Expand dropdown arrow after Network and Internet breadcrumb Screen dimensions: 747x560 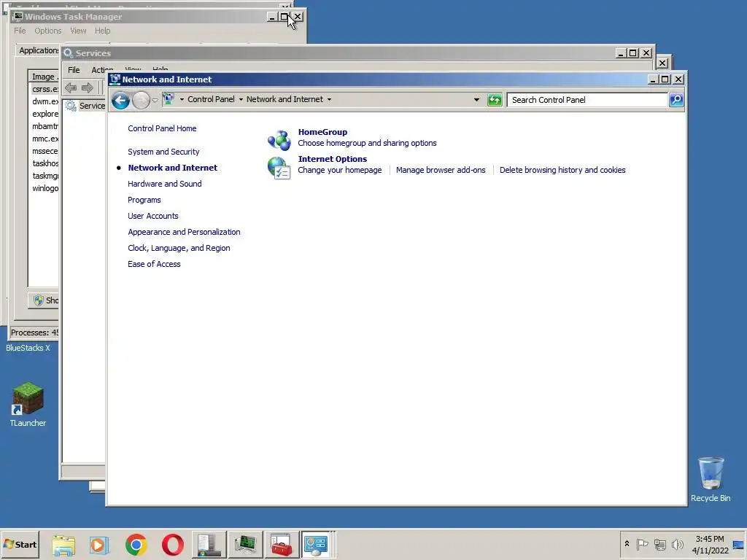click(329, 99)
